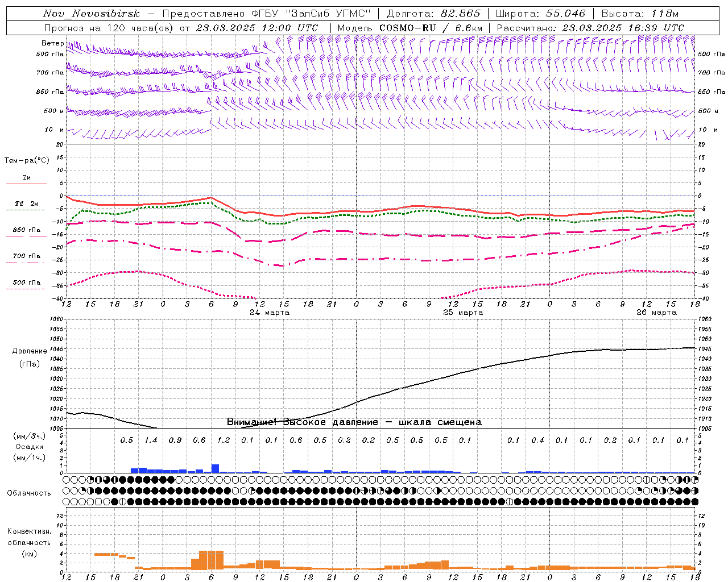This screenshot has height=582, width=728.
Task: Click the (мм/3ч.) unit label
Action: 29,436
